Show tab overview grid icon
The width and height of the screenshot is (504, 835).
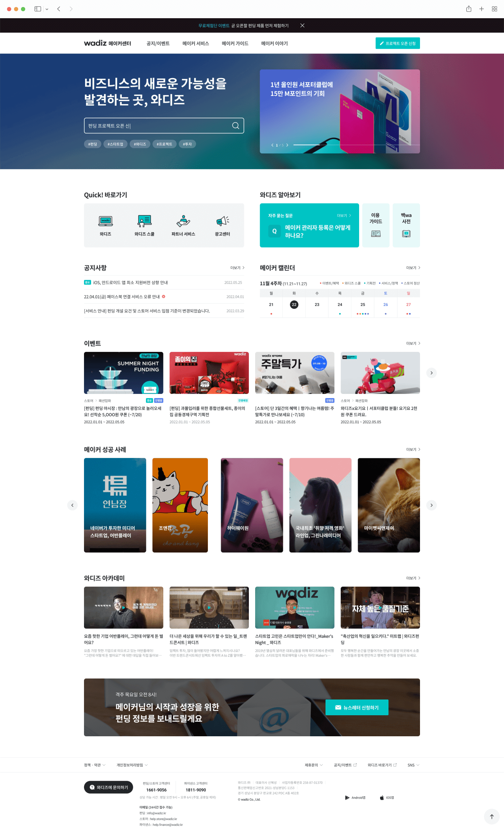tap(495, 9)
